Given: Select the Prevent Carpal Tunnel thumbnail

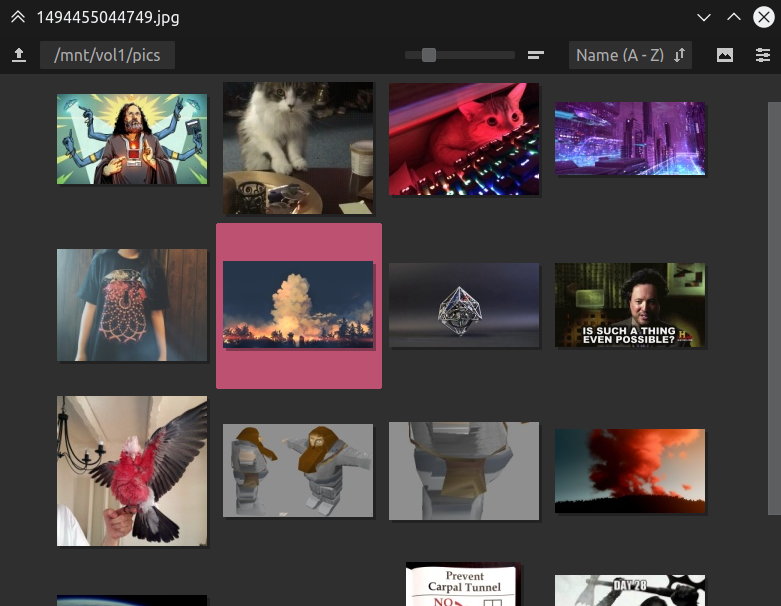Looking at the screenshot, I should pos(464,584).
